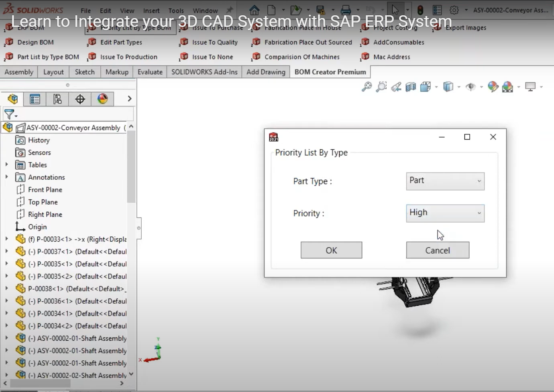Click the Rebuild traffic light icon
The width and height of the screenshot is (554, 392).
click(420, 10)
